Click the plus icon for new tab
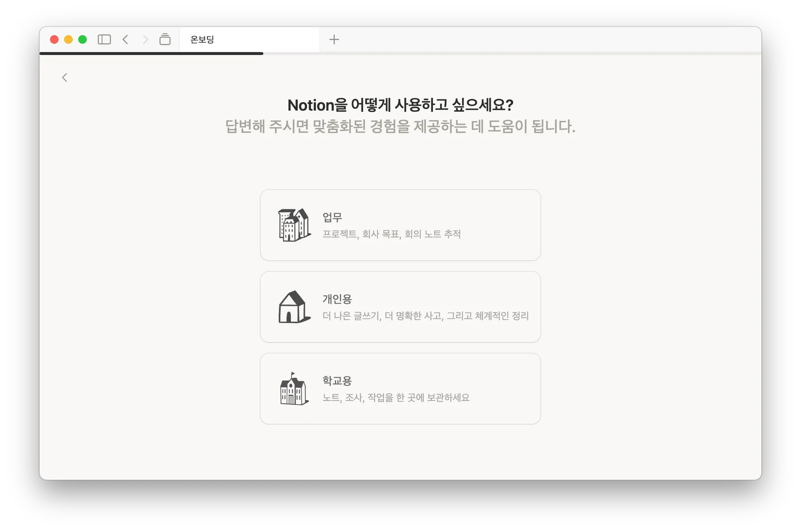The image size is (801, 532). pyautogui.click(x=334, y=39)
